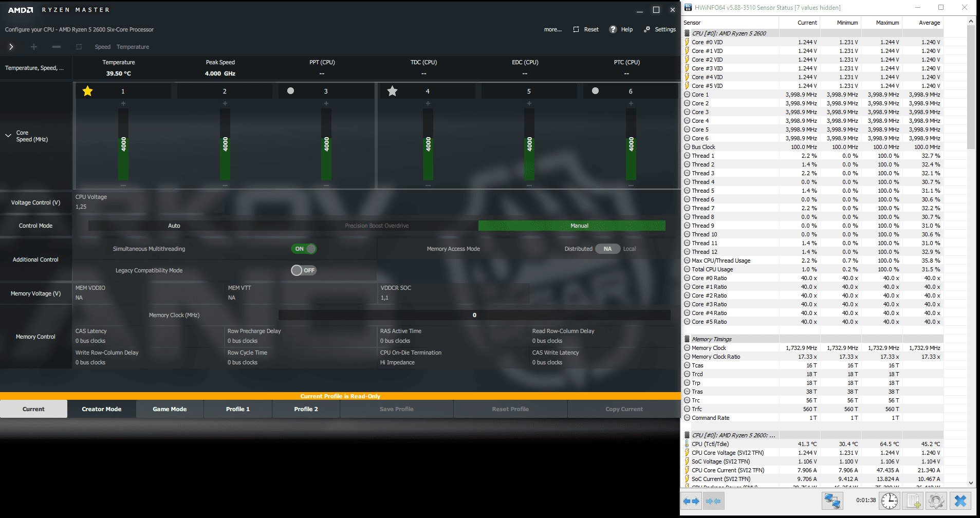Click the blue X close-sensors icon
Viewport: 980px width, 518px height.
click(x=960, y=501)
